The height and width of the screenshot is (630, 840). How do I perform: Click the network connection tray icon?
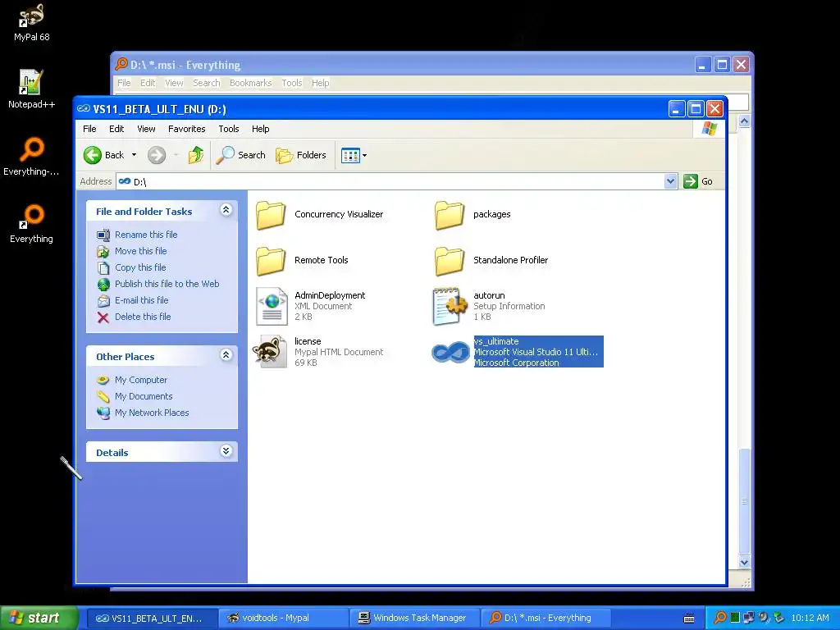(748, 618)
